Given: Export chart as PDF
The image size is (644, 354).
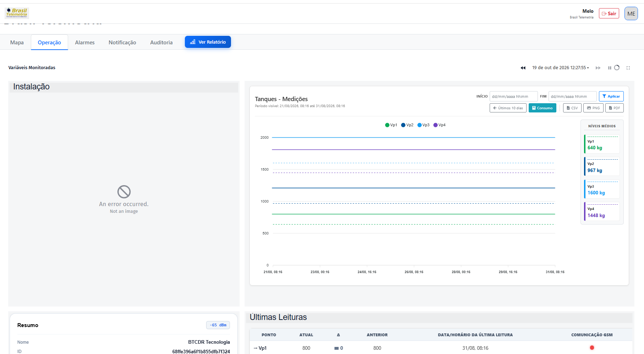Looking at the screenshot, I should (614, 108).
